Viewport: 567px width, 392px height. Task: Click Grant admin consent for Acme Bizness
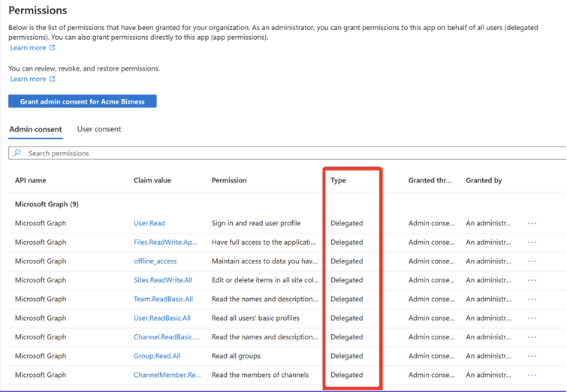tap(83, 101)
